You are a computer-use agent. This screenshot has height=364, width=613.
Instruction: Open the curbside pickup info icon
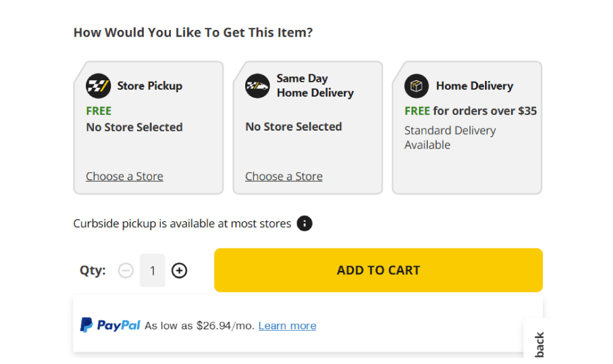coord(304,224)
